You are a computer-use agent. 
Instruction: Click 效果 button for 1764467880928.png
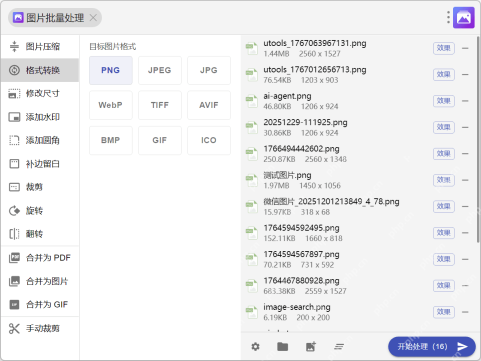(444, 286)
